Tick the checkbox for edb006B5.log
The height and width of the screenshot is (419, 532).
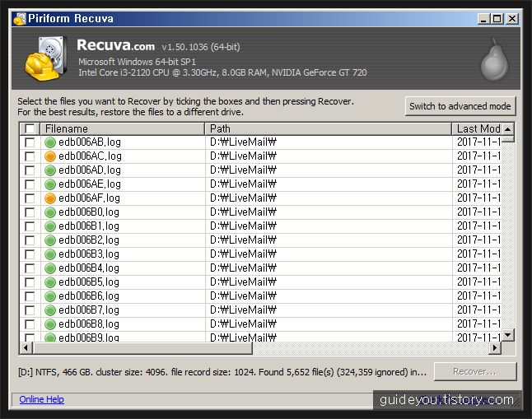(30, 282)
